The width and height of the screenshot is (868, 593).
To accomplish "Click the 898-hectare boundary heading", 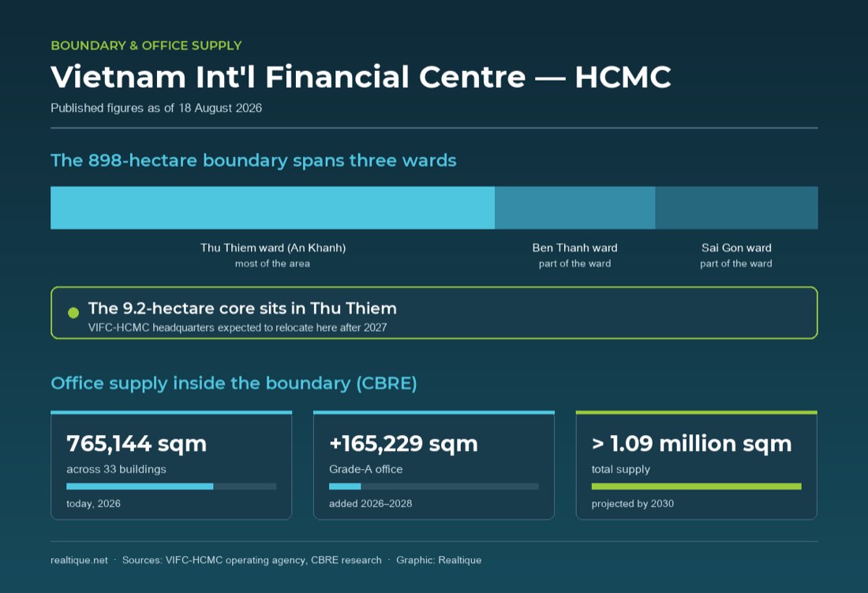I will pyautogui.click(x=253, y=160).
